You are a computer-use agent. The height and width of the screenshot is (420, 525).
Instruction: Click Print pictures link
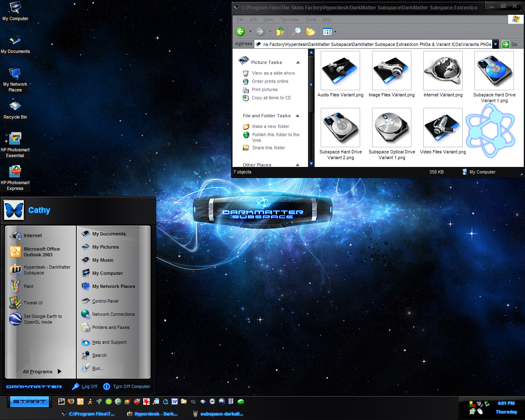(265, 89)
